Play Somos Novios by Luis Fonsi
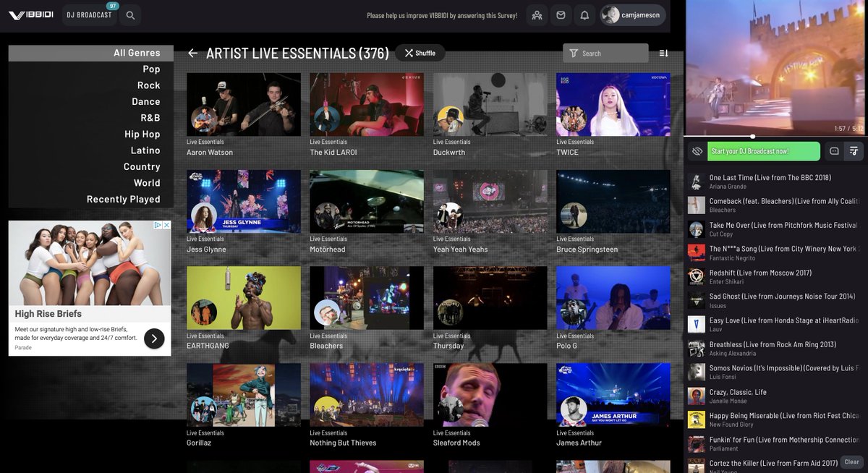 (775, 372)
